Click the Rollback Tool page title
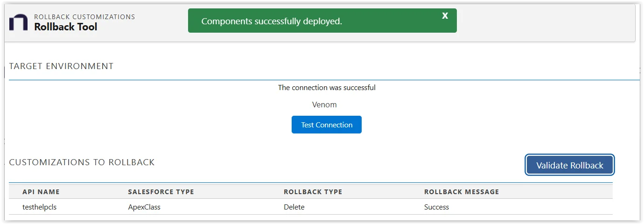This screenshot has height=224, width=644. click(66, 27)
